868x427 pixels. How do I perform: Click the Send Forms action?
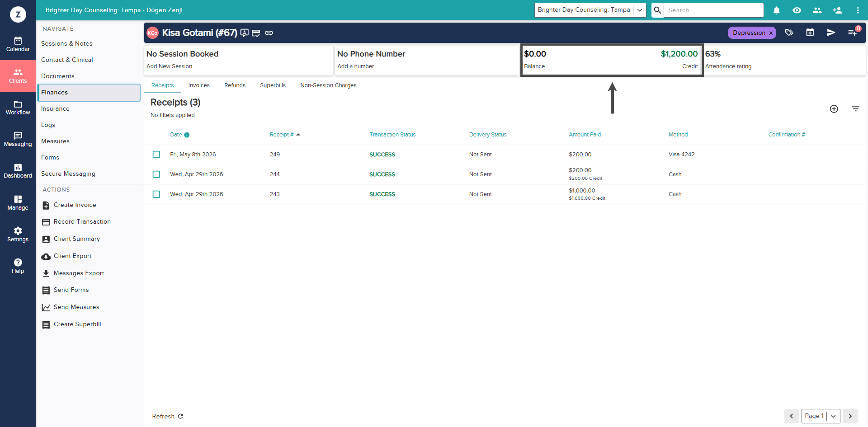66,290
